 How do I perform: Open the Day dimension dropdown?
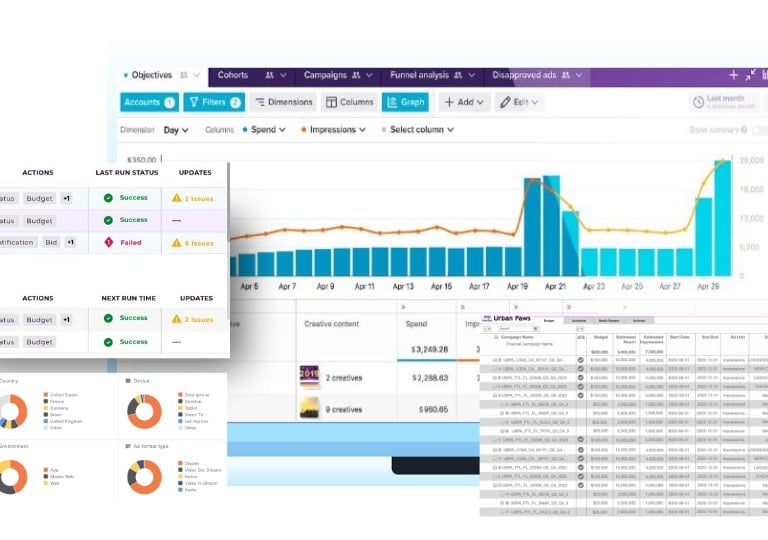(x=176, y=130)
